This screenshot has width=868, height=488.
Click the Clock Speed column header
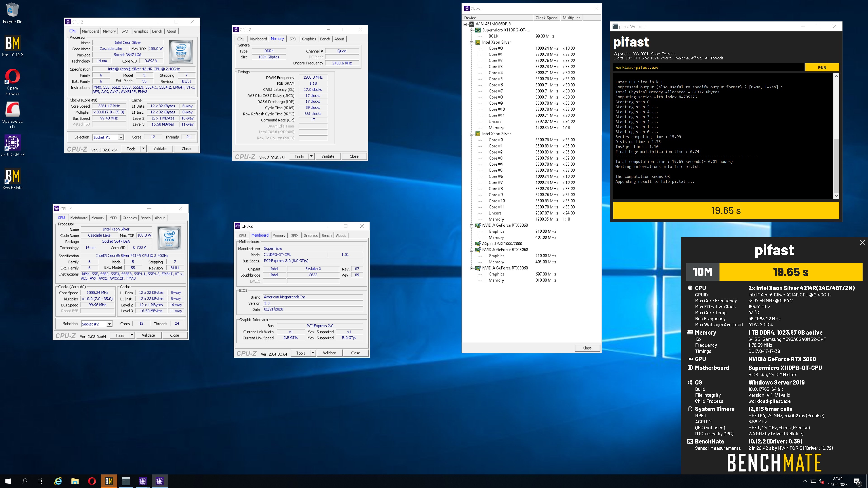(547, 18)
